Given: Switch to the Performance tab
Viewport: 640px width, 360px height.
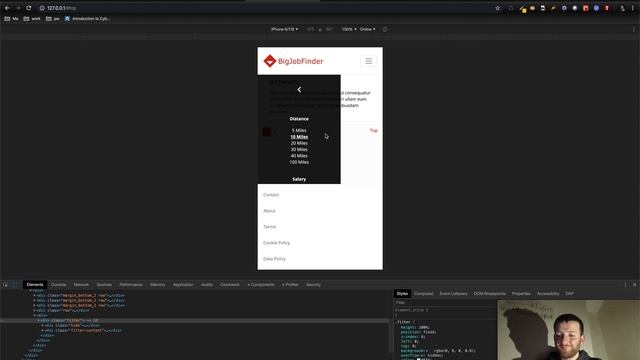Looking at the screenshot, I should 131,284.
